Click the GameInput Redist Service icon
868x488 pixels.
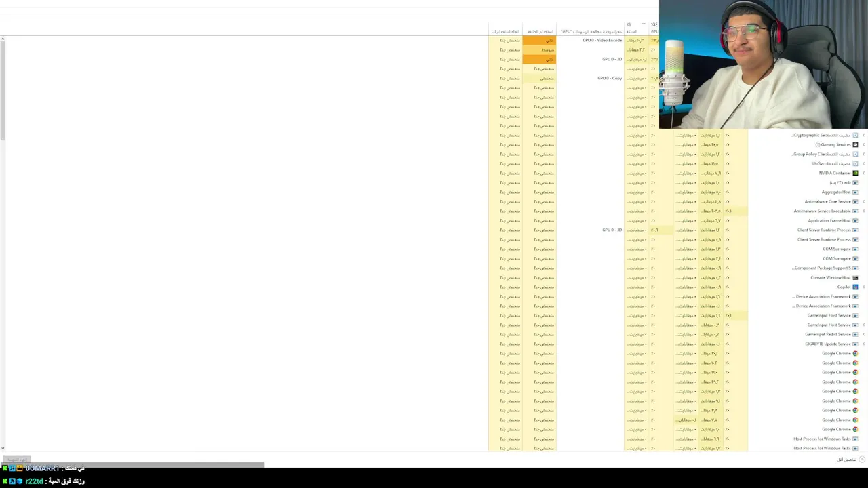click(x=855, y=334)
